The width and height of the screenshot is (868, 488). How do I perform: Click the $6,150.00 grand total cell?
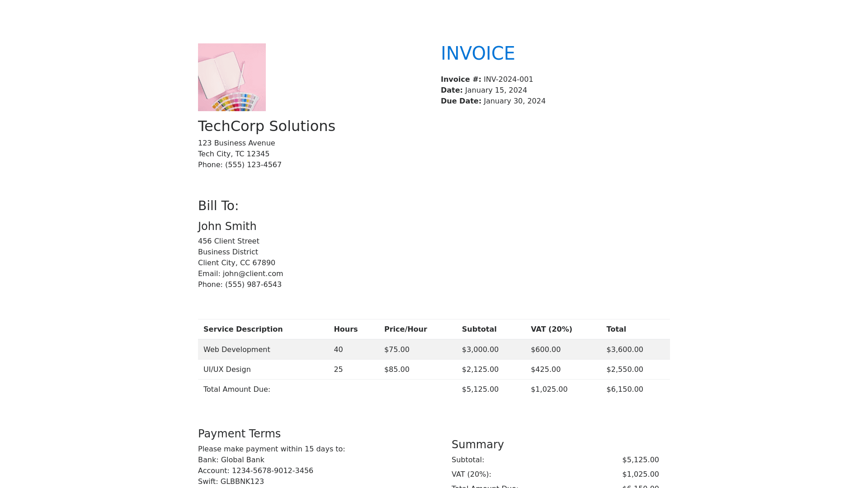pos(624,389)
